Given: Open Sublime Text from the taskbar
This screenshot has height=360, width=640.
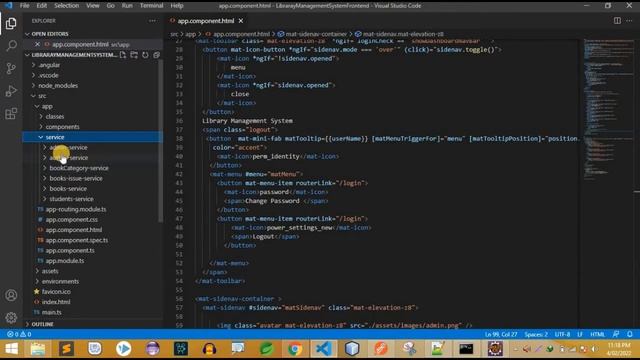Looking at the screenshot, I should point(66,349).
